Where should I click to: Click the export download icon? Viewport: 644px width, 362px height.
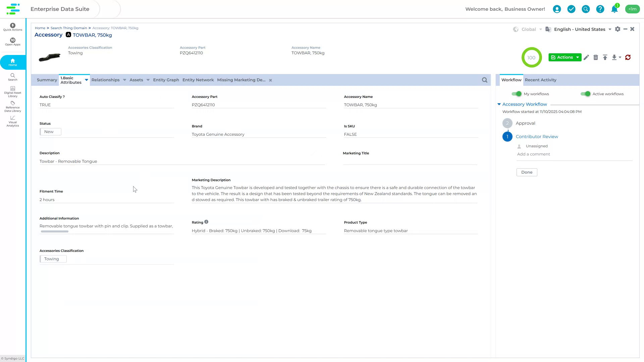[x=614, y=57]
